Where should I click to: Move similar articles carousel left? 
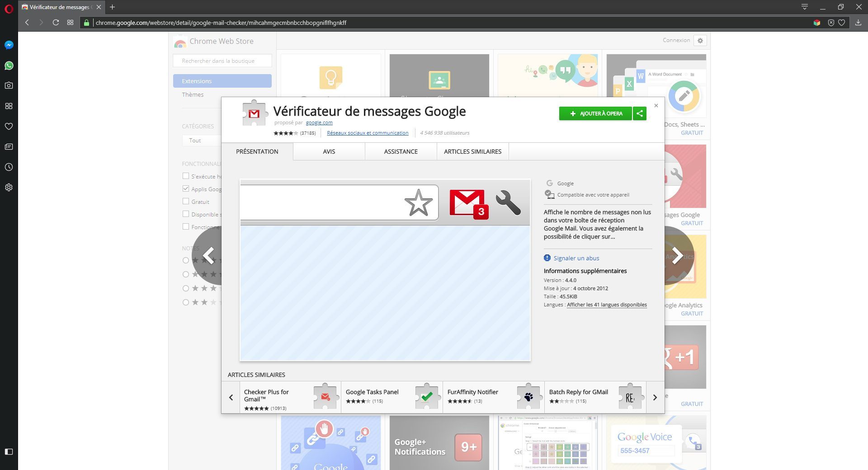tap(231, 397)
